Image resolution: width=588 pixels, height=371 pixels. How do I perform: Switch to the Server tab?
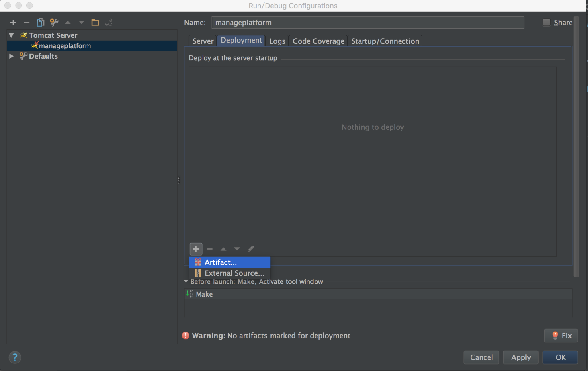click(203, 41)
